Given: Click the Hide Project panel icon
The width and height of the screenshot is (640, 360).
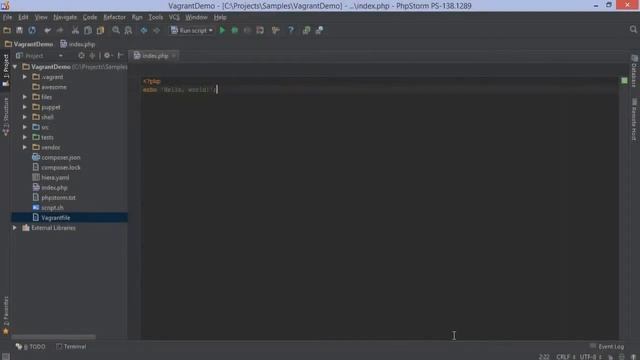Looking at the screenshot, I should (120, 56).
